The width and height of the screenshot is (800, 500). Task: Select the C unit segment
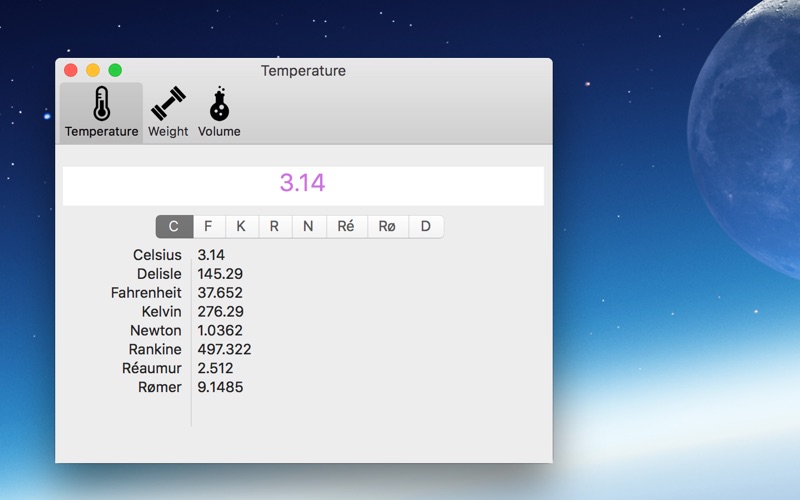click(174, 227)
